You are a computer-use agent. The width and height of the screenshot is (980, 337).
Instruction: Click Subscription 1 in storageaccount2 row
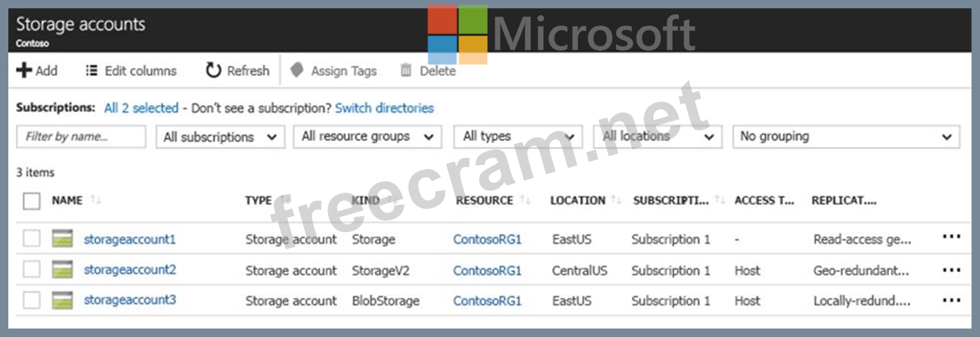point(671,270)
